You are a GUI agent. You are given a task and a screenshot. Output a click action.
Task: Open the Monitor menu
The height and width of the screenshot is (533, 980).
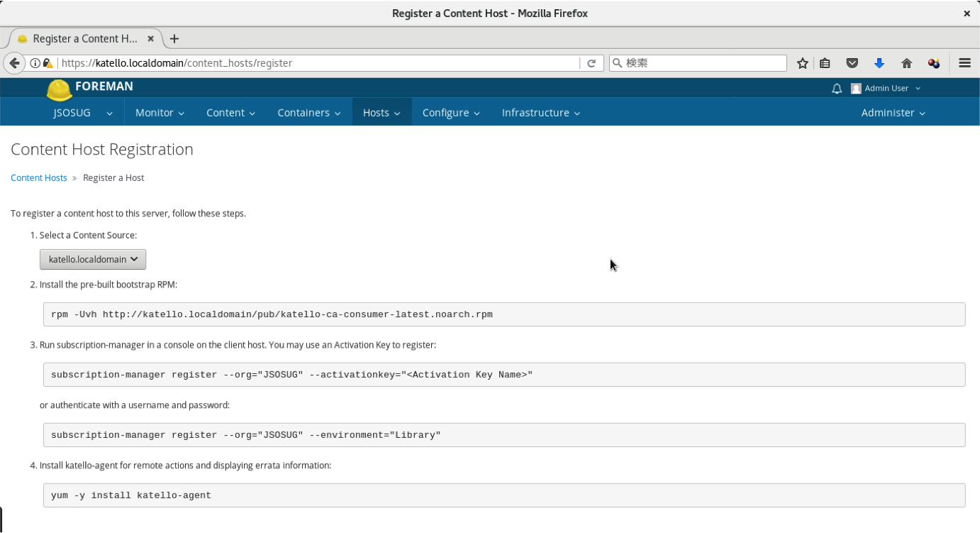[160, 112]
